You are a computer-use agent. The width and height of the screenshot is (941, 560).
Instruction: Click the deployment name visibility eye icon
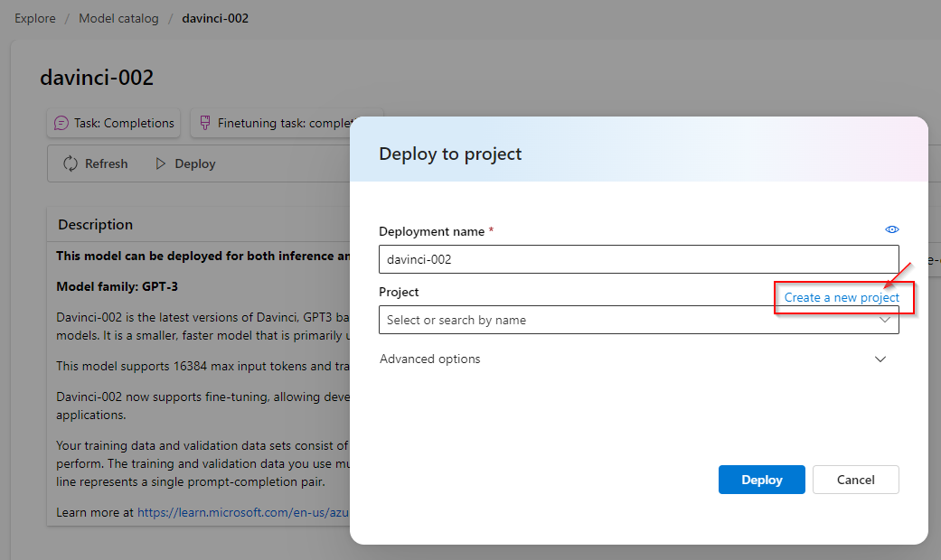[892, 229]
